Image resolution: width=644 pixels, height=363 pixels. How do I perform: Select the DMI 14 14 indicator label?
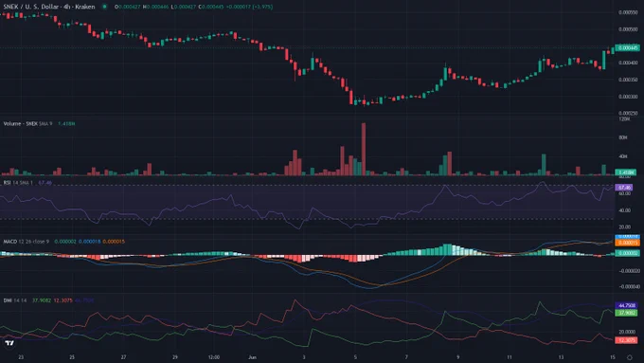(15, 300)
